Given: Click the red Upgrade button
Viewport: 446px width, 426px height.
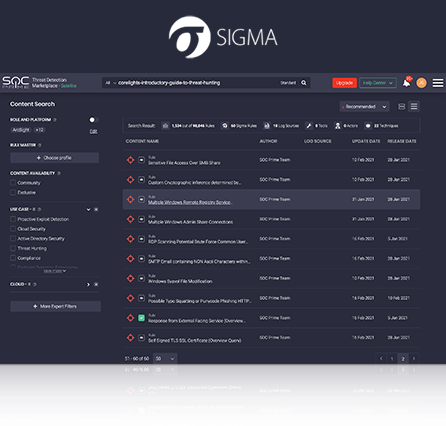Looking at the screenshot, I should 344,83.
